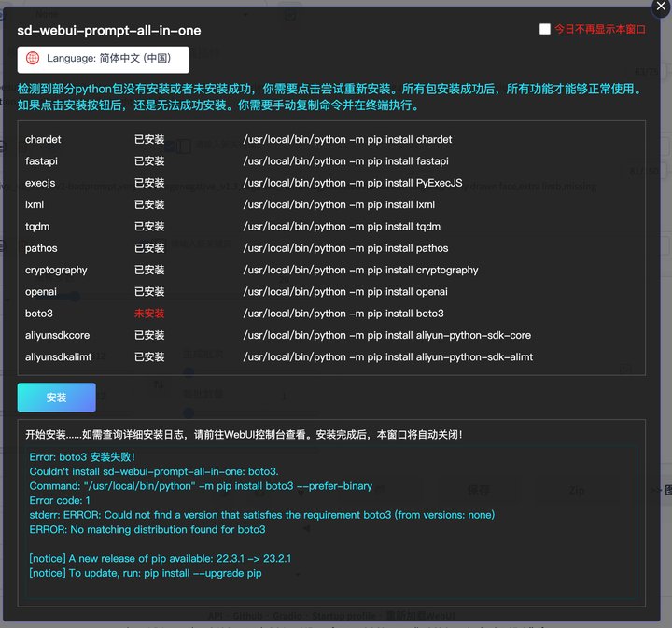Select the cryptography package name
Screen dimensions: 672x628
pos(56,271)
